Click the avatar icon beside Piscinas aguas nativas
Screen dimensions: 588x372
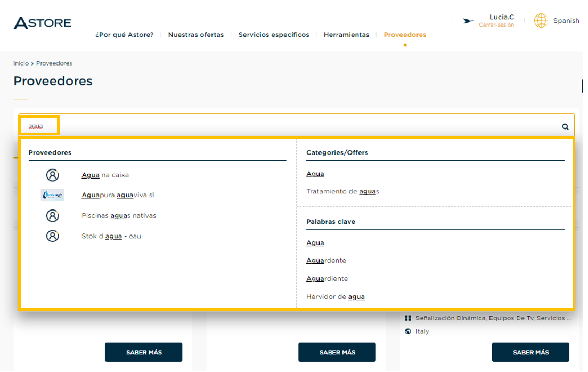(x=53, y=215)
